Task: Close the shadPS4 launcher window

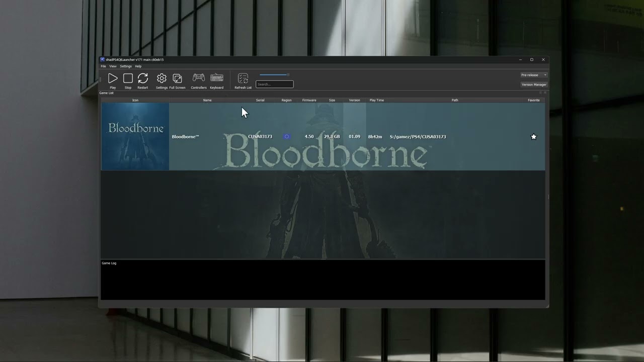Action: pos(543,59)
